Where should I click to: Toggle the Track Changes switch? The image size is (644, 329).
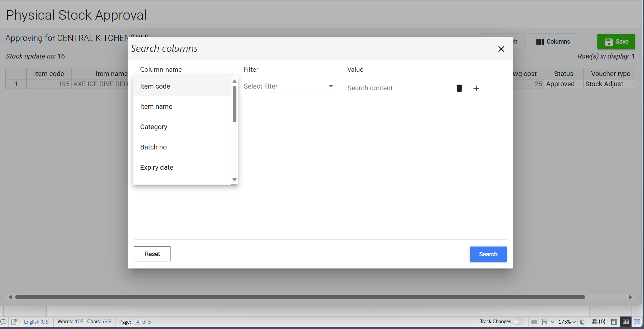(519, 322)
